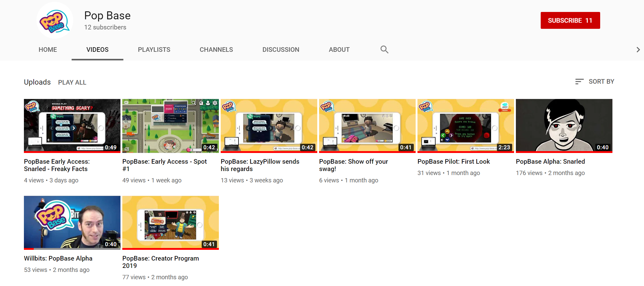Open title 'Willbits: PopBase Alpha'
The width and height of the screenshot is (644, 286).
(58, 258)
